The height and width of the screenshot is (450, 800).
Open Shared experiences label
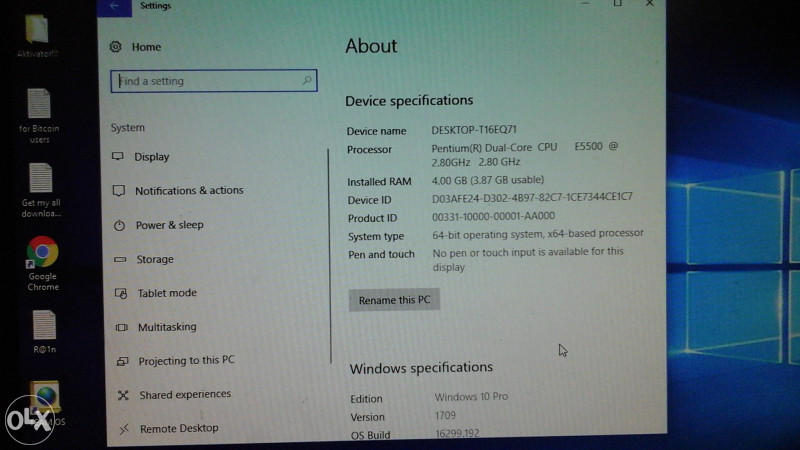coord(185,394)
